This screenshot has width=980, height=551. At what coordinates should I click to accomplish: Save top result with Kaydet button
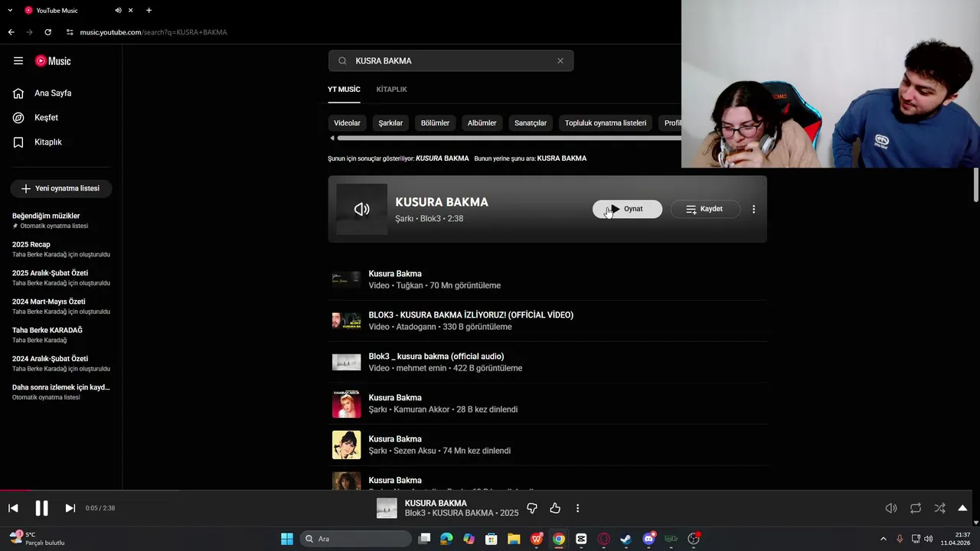click(x=705, y=209)
